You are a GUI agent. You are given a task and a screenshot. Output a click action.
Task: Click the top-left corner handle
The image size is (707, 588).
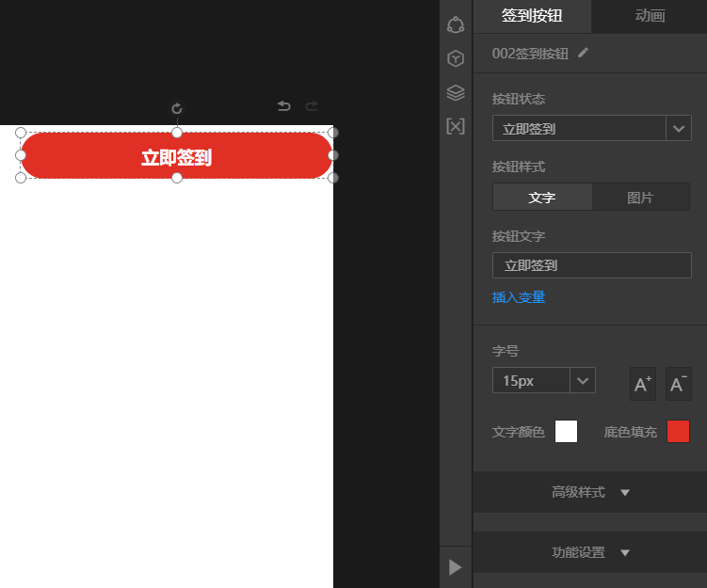[21, 133]
